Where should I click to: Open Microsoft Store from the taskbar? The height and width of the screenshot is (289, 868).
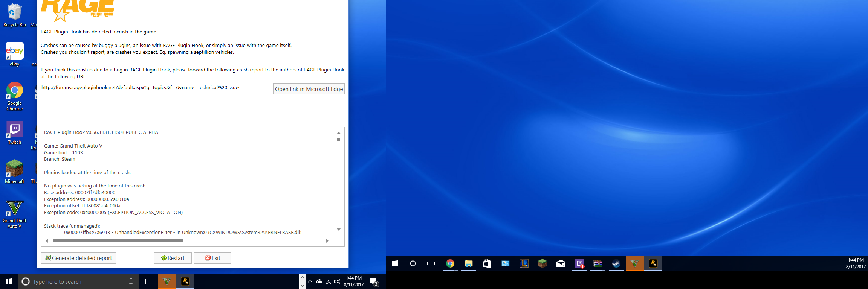click(487, 263)
